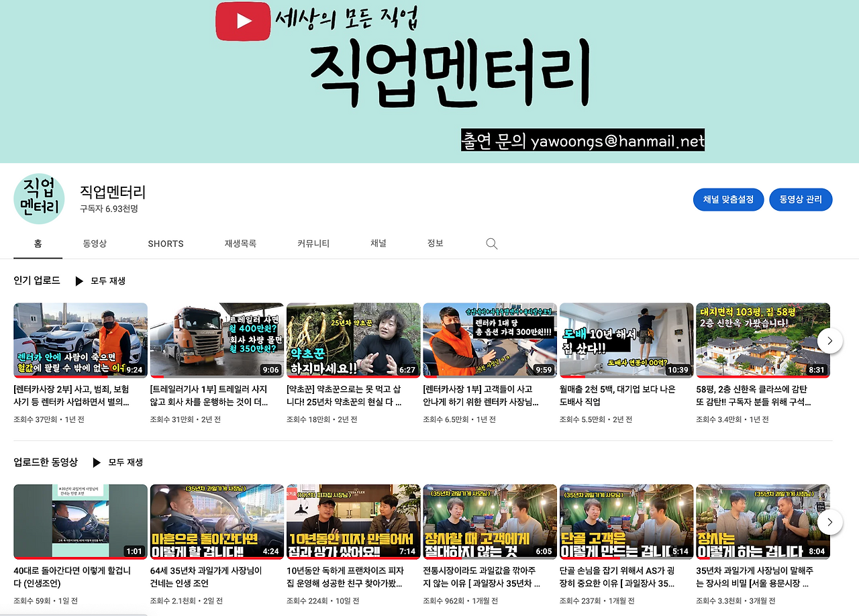View the 정보 tab

click(436, 244)
